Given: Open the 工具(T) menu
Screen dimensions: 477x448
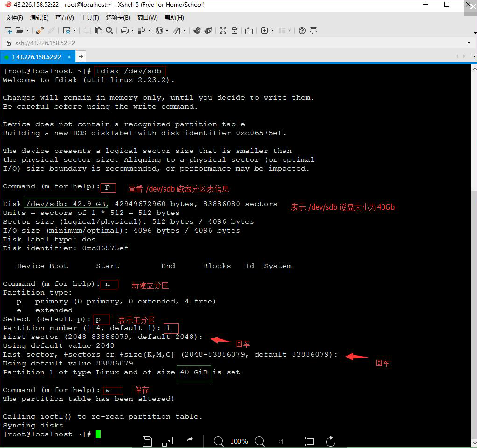Looking at the screenshot, I should [x=90, y=18].
